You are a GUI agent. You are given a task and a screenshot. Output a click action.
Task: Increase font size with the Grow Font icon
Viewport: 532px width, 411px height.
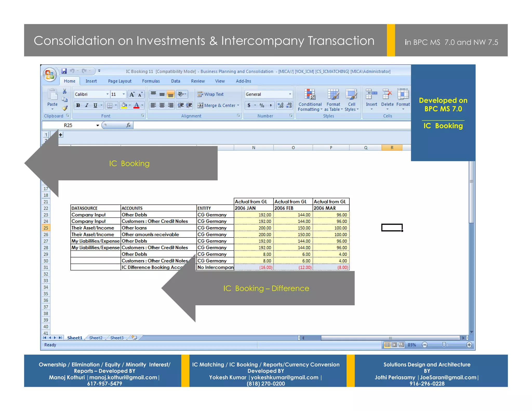[132, 94]
